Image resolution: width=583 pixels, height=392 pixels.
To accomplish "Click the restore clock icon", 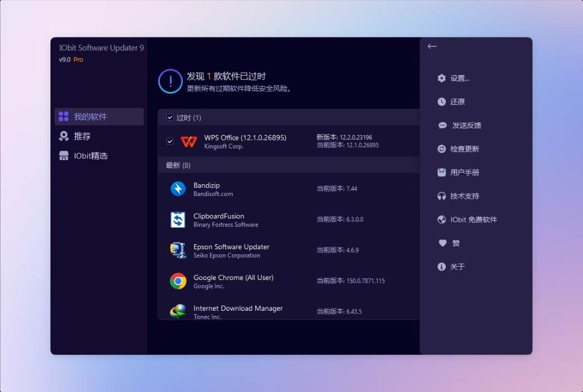I will tap(441, 102).
